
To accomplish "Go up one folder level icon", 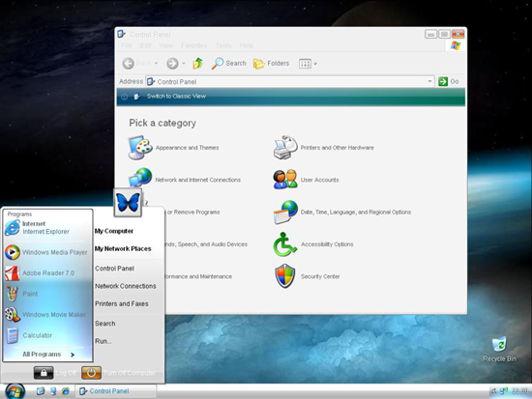I will pos(197,64).
